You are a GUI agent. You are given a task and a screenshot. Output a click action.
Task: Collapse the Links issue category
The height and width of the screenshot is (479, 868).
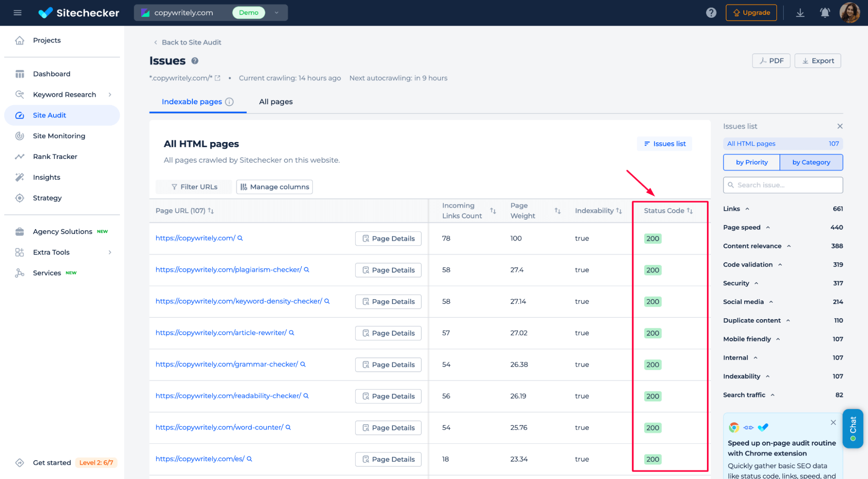747,209
